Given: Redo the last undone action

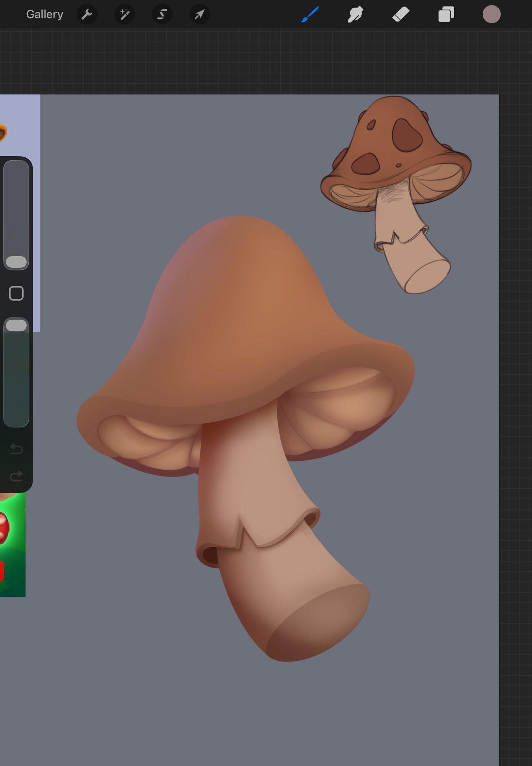Looking at the screenshot, I should coord(16,476).
